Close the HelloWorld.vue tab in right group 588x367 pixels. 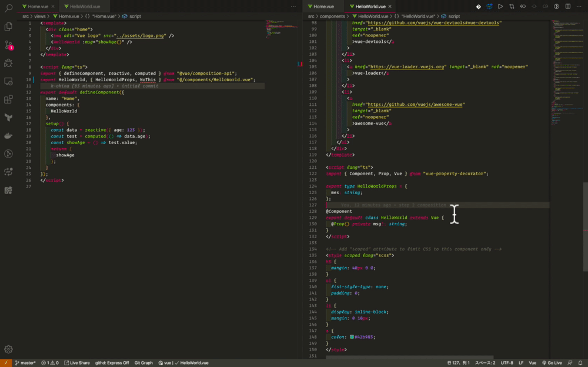[x=390, y=6]
